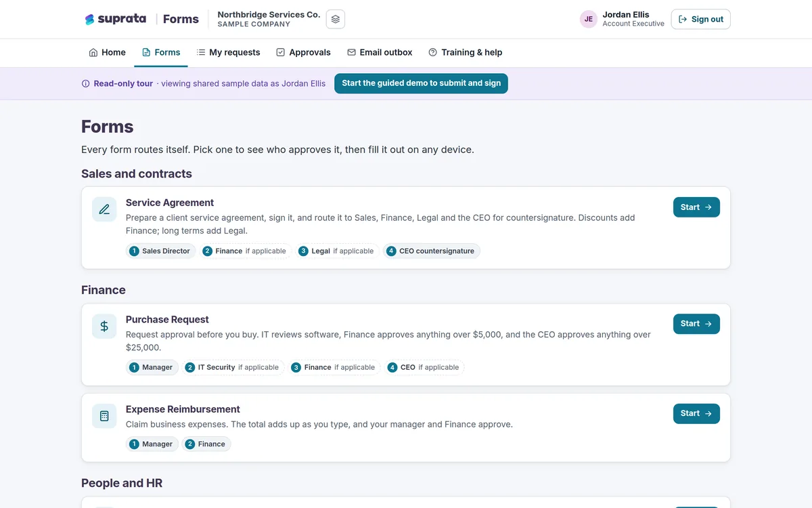
Task: Click the Sales Director approval step chip
Action: (x=160, y=251)
